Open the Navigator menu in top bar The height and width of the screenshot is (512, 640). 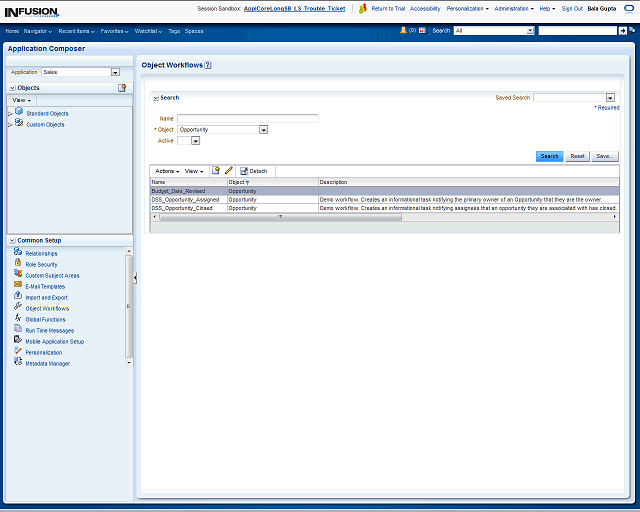(x=38, y=31)
